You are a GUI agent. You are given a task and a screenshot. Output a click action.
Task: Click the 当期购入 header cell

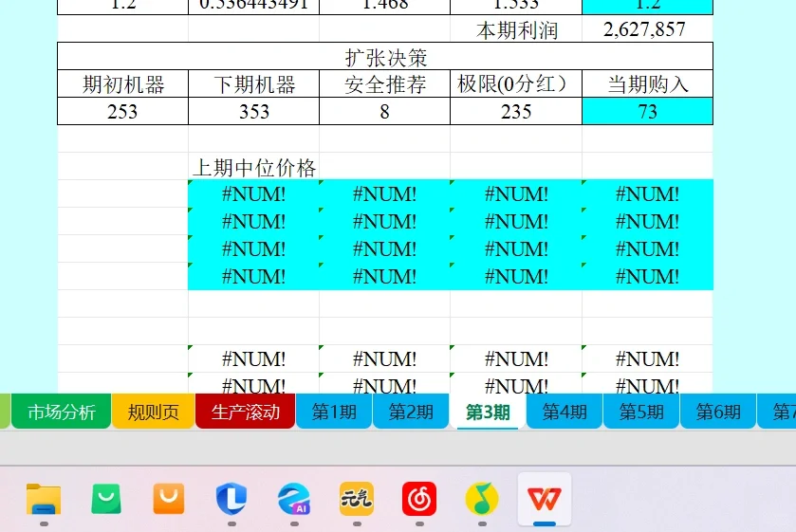647,83
